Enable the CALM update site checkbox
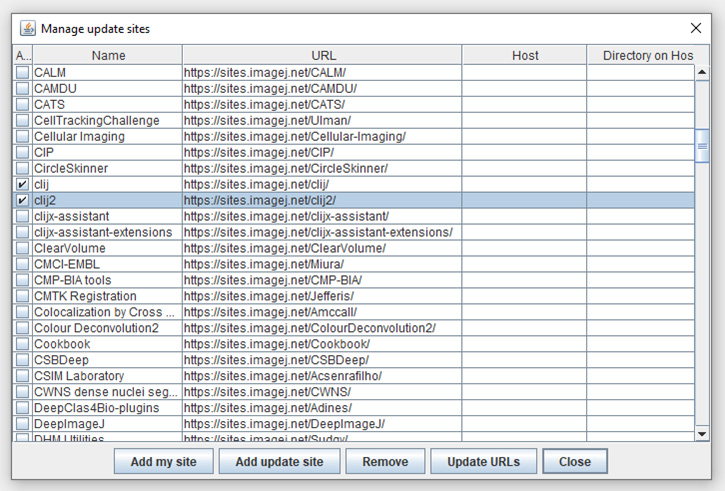725x491 pixels. point(22,73)
